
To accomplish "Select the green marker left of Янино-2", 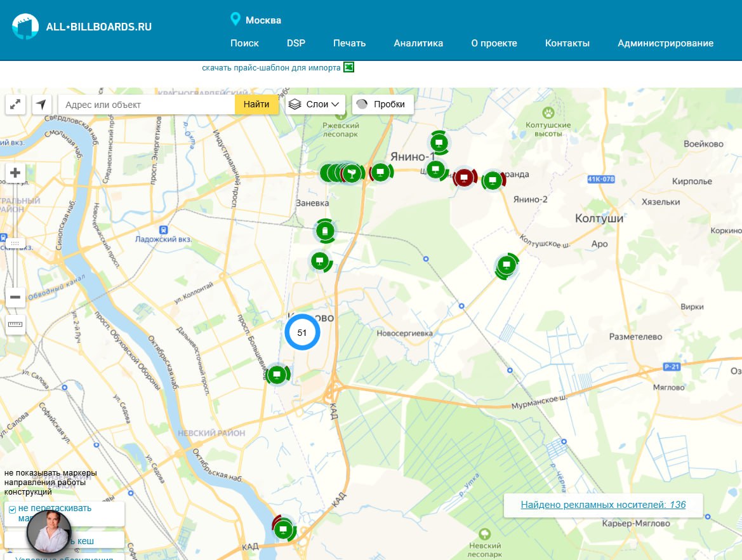I will click(x=493, y=180).
